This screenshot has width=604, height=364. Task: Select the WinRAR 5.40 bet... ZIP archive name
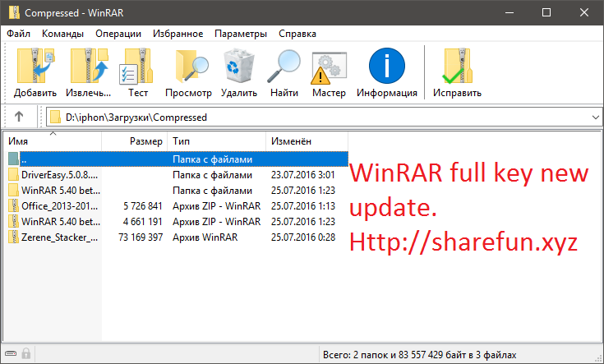(61, 222)
